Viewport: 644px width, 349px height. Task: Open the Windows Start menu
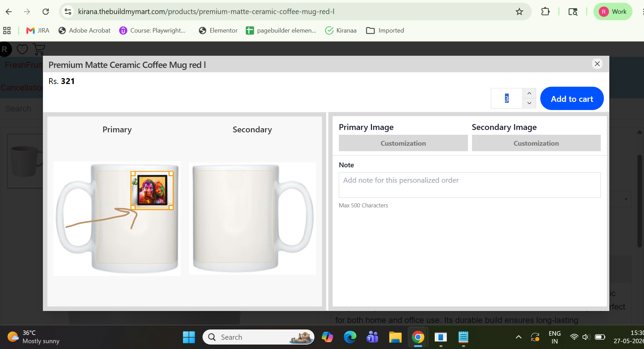[189, 337]
